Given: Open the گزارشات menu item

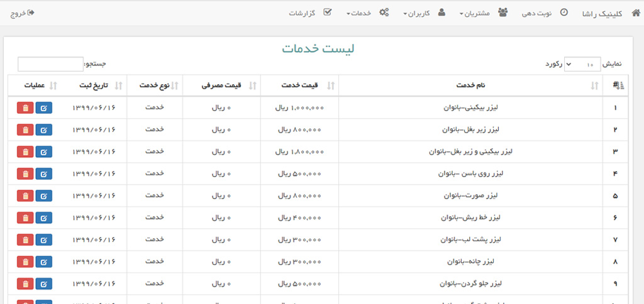Looking at the screenshot, I should click(302, 13).
